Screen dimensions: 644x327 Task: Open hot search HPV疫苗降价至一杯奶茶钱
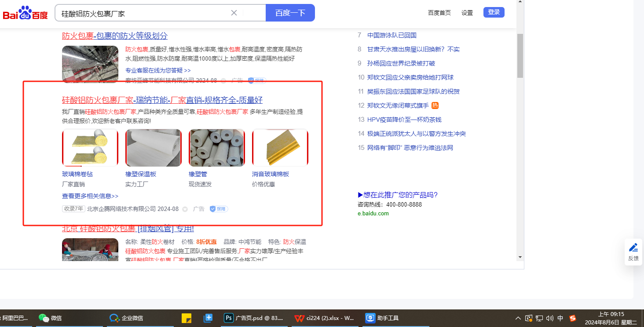tap(404, 120)
